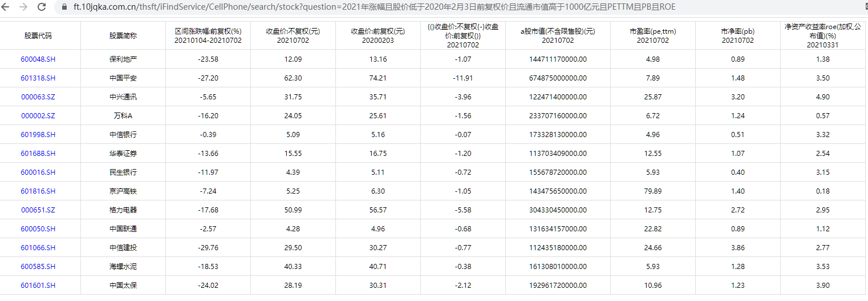
Task: Click 格力电器's price difference -5.58
Action: (463, 210)
